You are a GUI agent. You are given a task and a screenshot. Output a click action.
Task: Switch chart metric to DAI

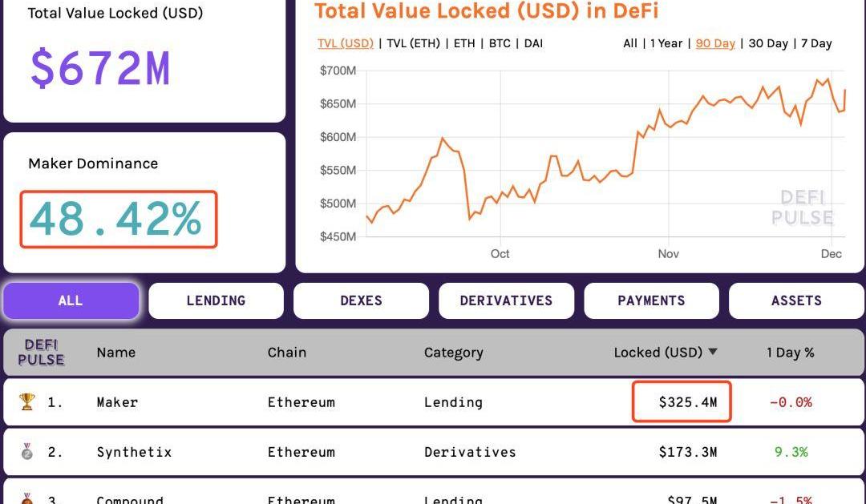pyautogui.click(x=533, y=43)
